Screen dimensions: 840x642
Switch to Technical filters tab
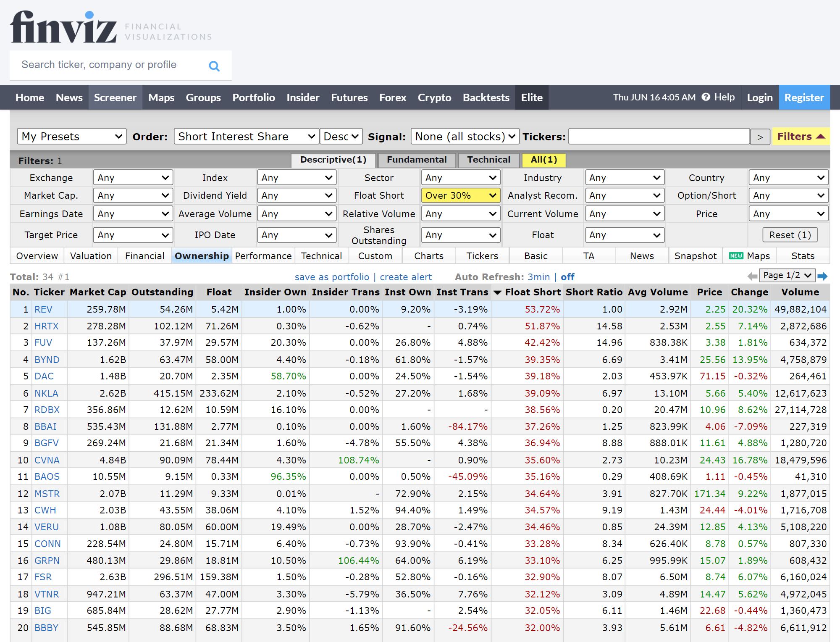488,160
